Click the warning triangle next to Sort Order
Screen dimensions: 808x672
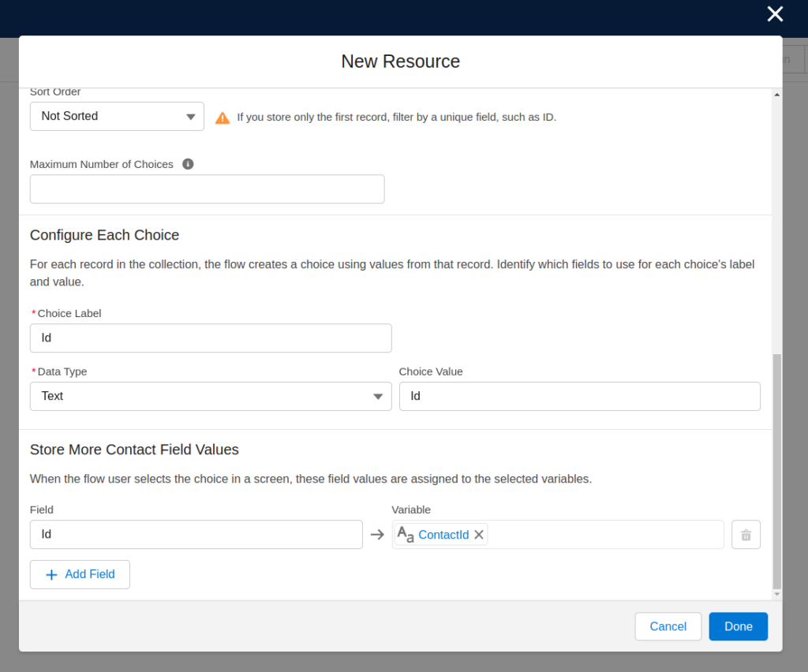click(x=222, y=116)
